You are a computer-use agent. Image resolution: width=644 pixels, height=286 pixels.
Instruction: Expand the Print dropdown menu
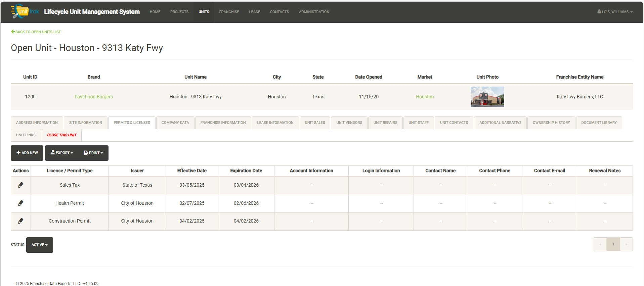point(93,153)
